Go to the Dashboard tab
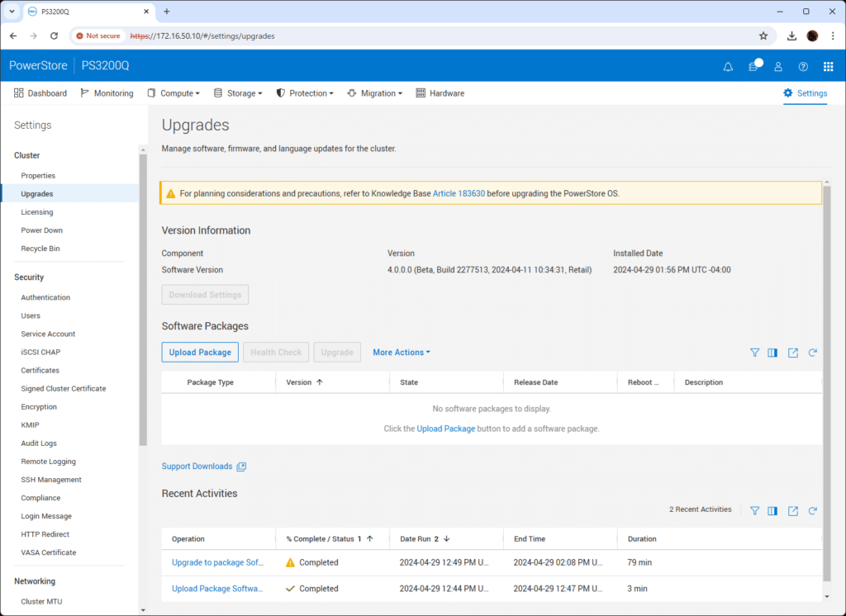This screenshot has height=616, width=846. pyautogui.click(x=40, y=93)
